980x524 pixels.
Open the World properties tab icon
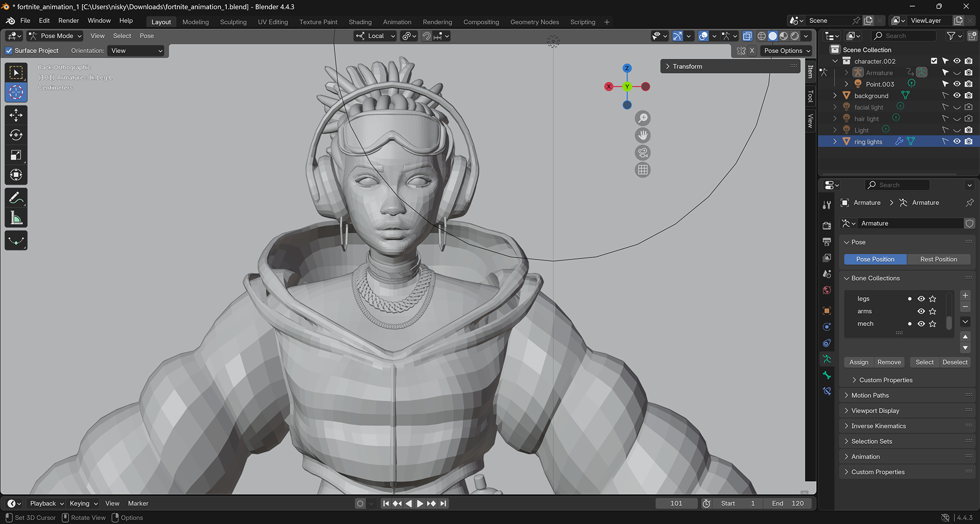point(827,290)
